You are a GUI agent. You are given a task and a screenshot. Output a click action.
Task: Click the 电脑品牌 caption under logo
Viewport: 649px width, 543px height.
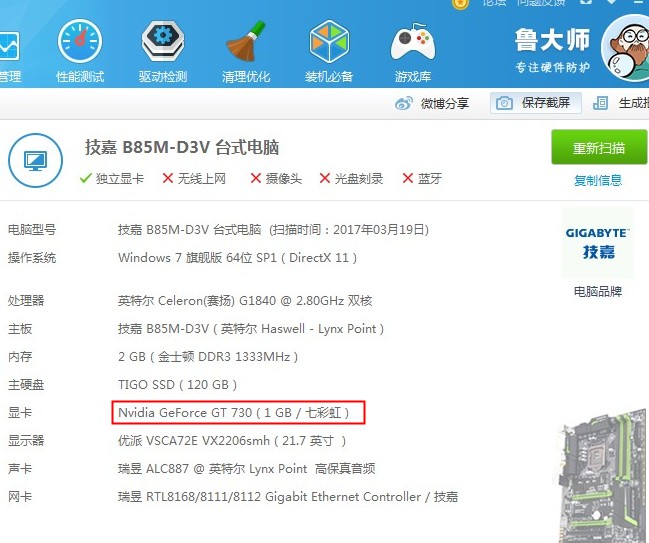coord(598,291)
